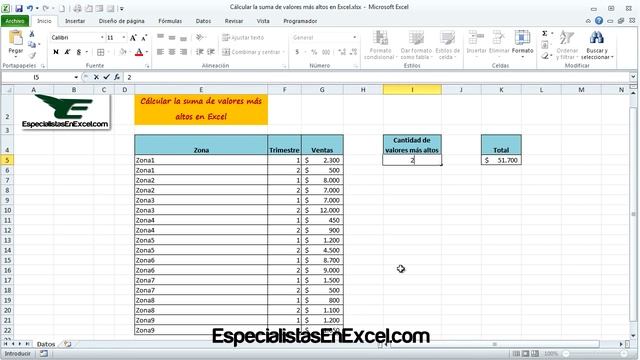This screenshot has height=360, width=640.
Task: Click the Copy icon in Portapapeles
Action: 32,44
